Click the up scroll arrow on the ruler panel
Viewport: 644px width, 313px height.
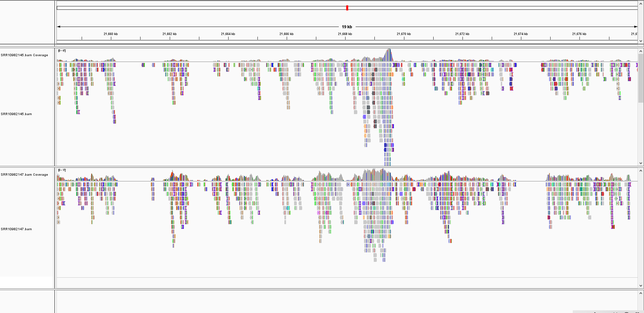(x=641, y=4)
